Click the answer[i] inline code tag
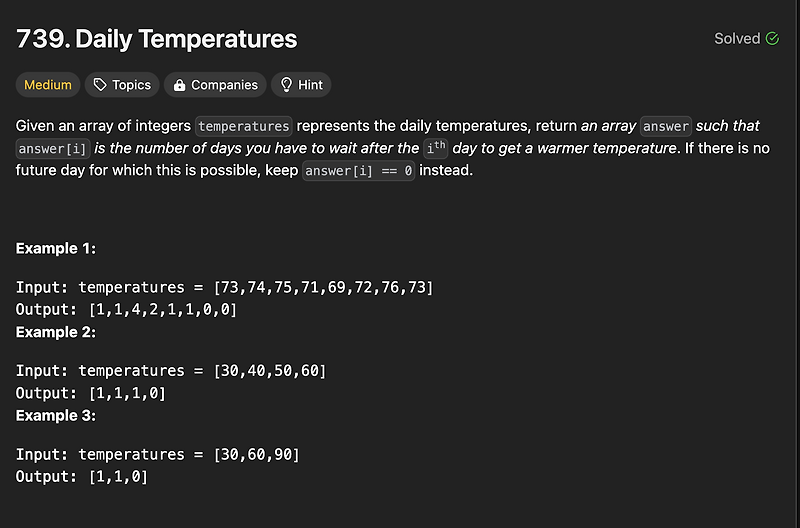800x528 pixels. [x=53, y=148]
